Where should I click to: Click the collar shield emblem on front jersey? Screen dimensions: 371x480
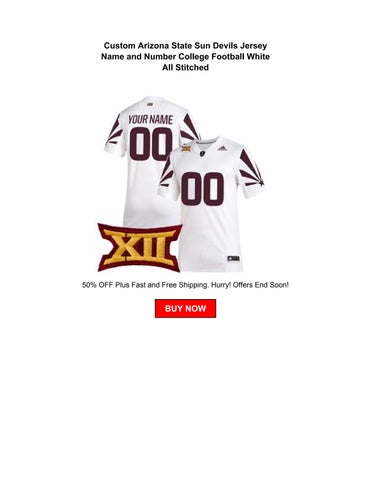click(x=202, y=153)
